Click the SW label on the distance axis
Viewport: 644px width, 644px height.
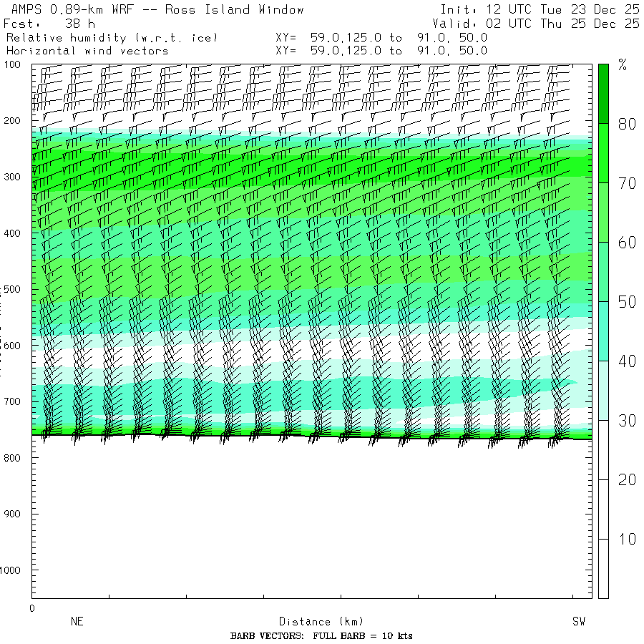pos(578,622)
